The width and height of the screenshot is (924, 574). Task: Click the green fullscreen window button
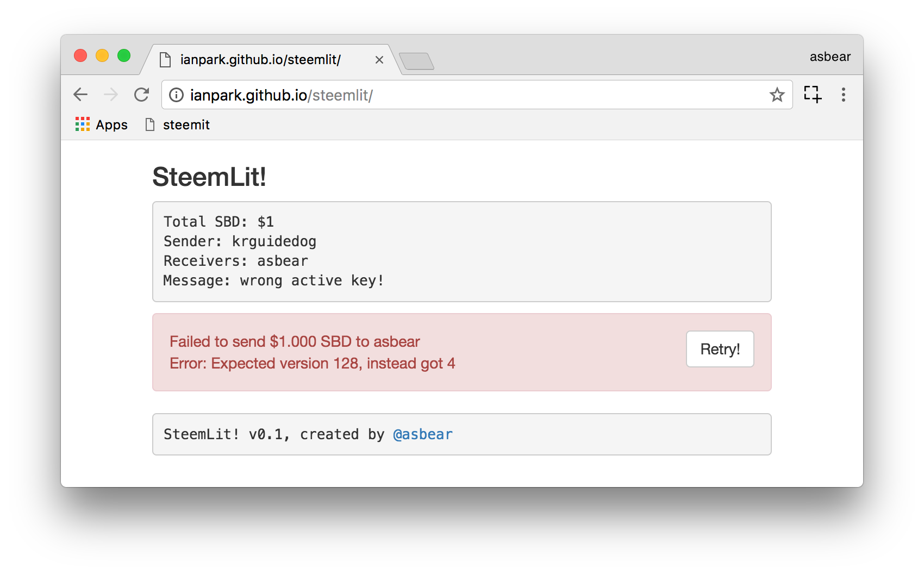pyautogui.click(x=124, y=55)
